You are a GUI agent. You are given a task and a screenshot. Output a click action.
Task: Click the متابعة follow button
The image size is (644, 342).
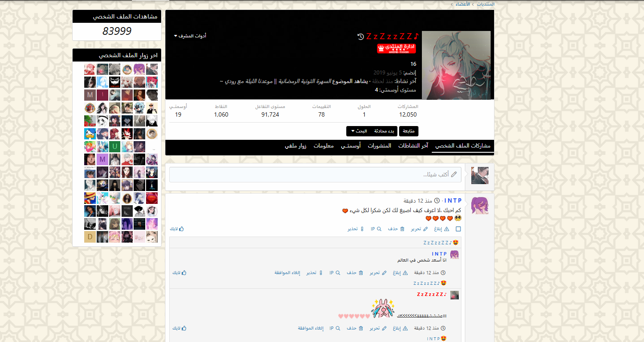[x=409, y=131]
